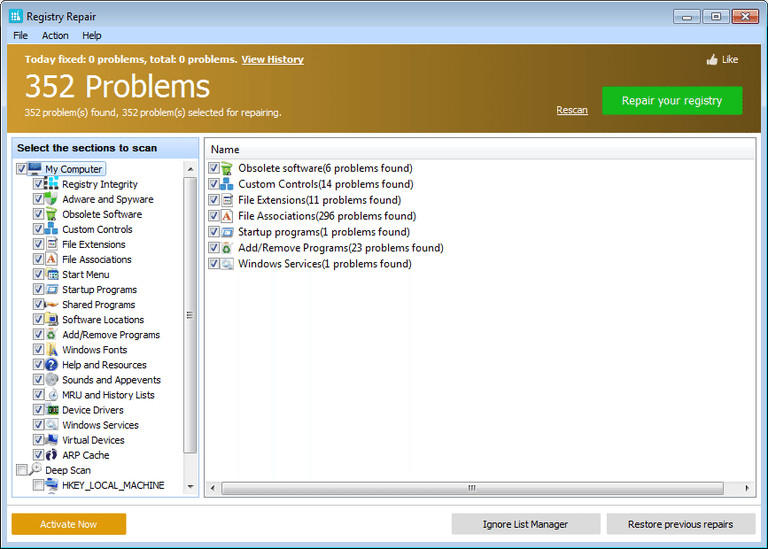Click Repair your registry button

672,100
